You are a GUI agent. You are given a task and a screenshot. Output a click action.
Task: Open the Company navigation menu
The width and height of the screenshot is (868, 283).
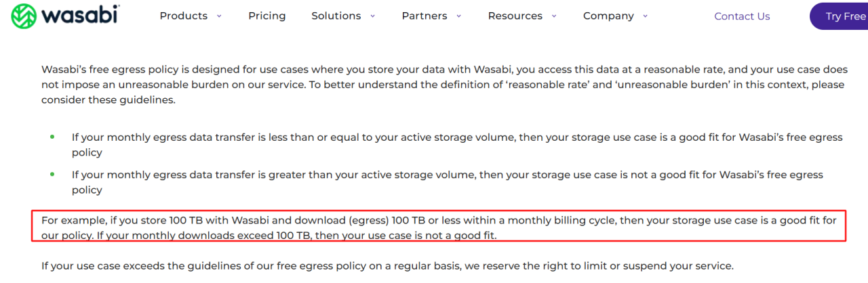click(608, 16)
